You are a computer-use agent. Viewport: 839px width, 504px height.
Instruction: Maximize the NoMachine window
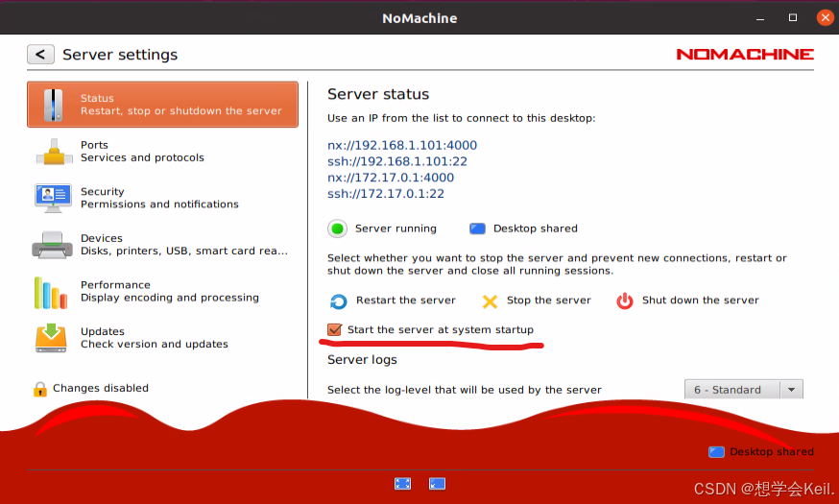793,17
